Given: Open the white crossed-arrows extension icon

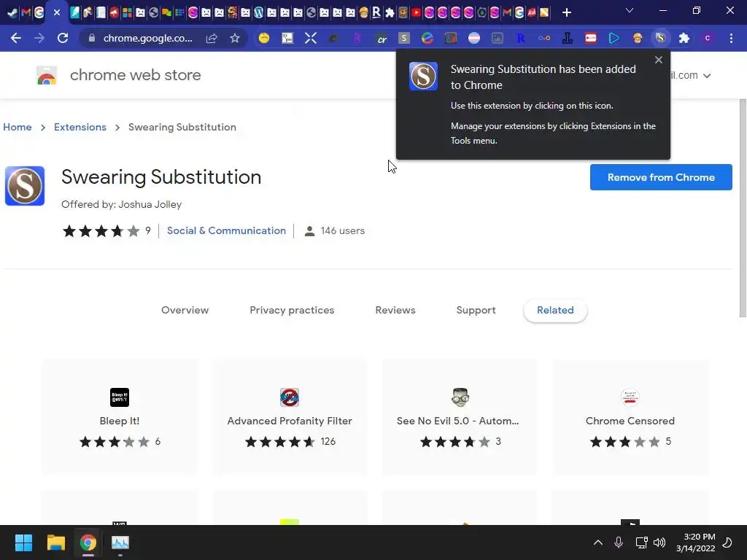Looking at the screenshot, I should (x=311, y=38).
